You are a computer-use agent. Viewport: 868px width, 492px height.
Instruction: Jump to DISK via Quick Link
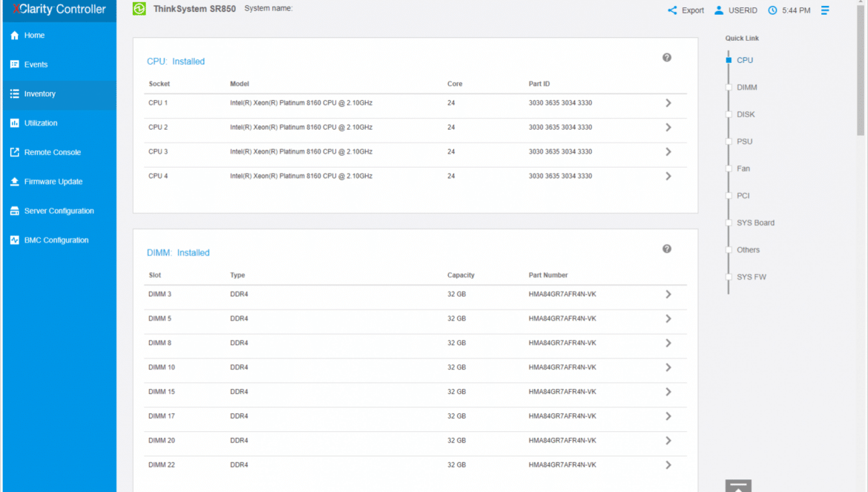click(x=746, y=114)
